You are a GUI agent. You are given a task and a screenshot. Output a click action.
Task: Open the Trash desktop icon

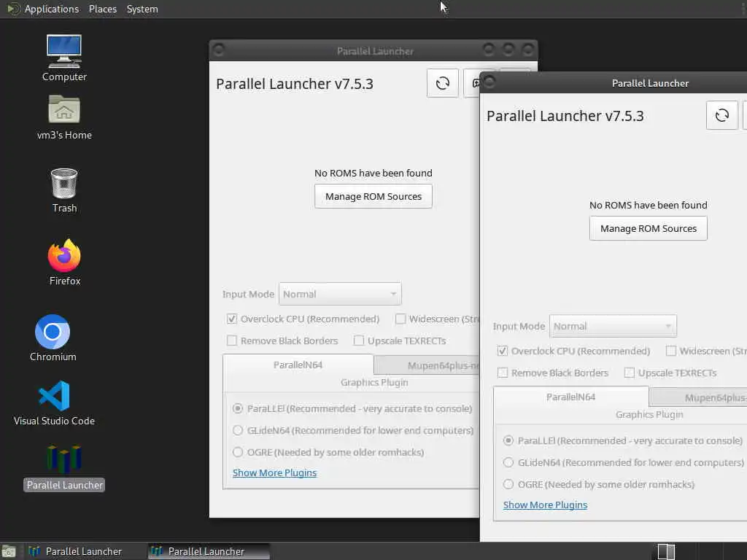pyautogui.click(x=64, y=190)
